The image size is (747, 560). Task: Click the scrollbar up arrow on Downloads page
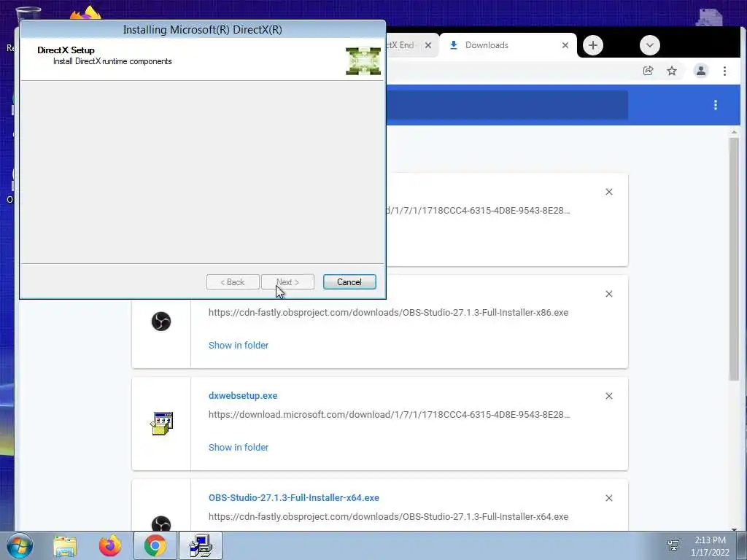[734, 132]
